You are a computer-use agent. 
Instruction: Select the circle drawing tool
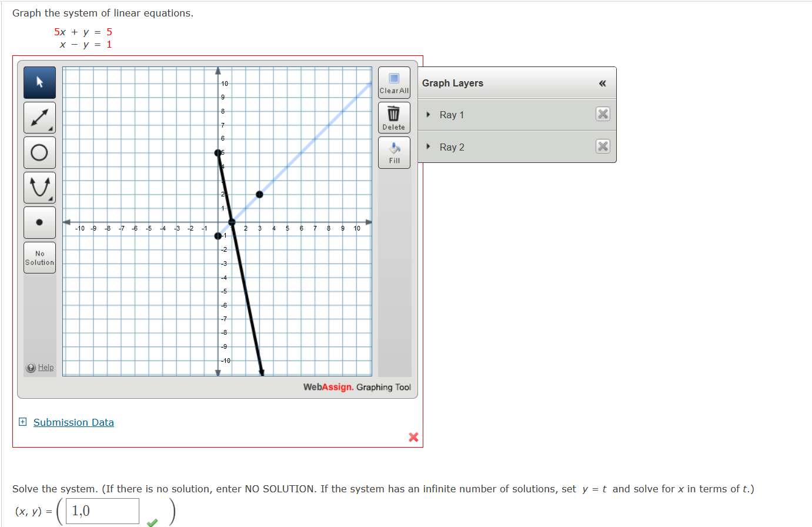(39, 152)
